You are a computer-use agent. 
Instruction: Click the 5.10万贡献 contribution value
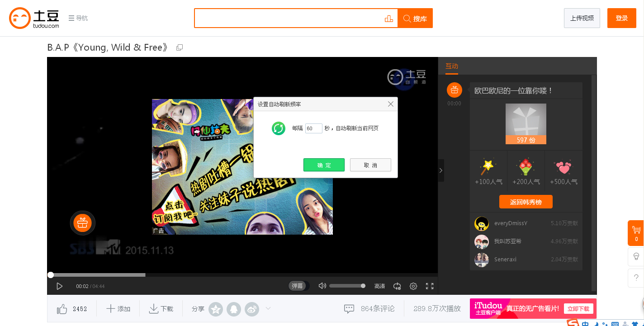coord(564,223)
